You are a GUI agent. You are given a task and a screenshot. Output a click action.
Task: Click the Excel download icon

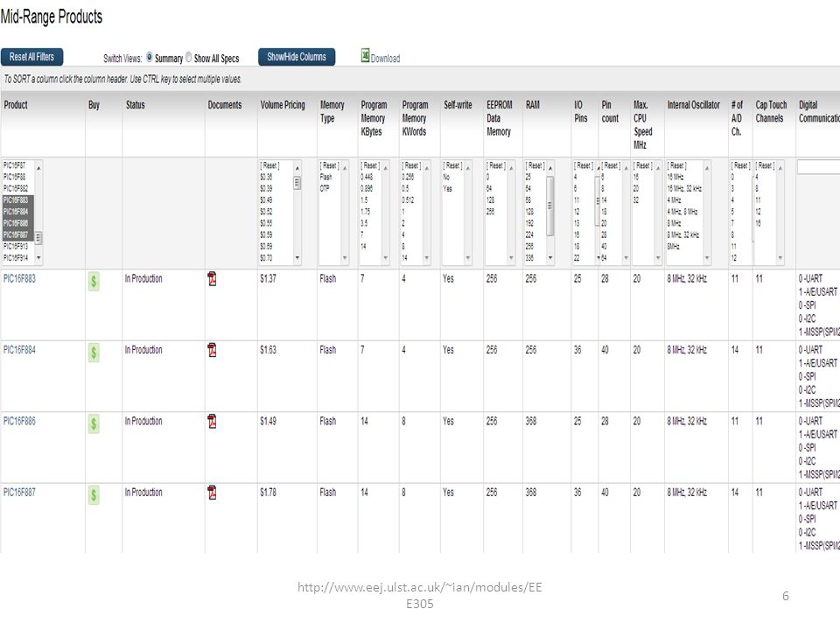(x=365, y=55)
